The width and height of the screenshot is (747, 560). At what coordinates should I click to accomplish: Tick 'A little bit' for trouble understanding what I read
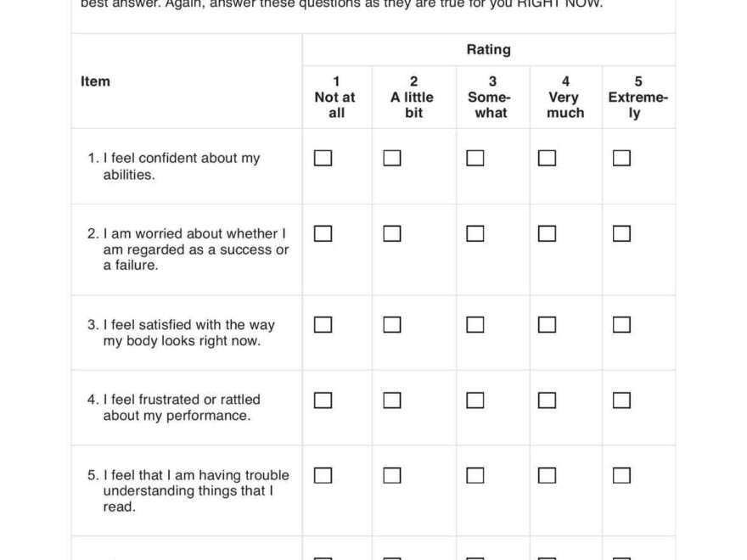[391, 475]
